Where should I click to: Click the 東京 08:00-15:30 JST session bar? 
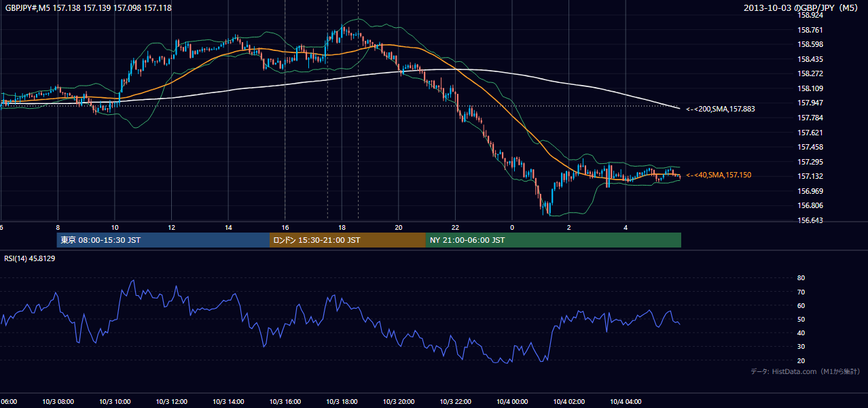point(163,240)
